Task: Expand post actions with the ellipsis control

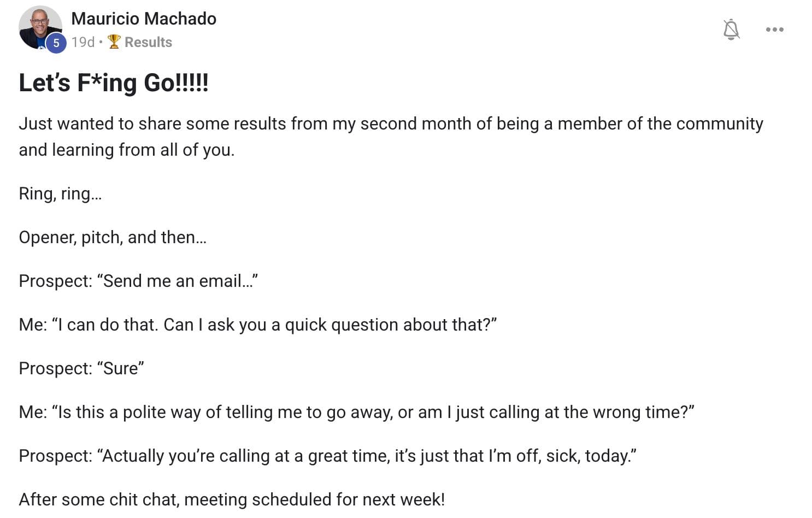Action: click(774, 30)
